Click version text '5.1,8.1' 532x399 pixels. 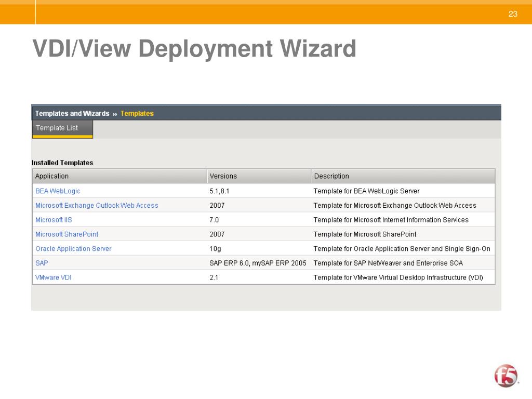(219, 191)
